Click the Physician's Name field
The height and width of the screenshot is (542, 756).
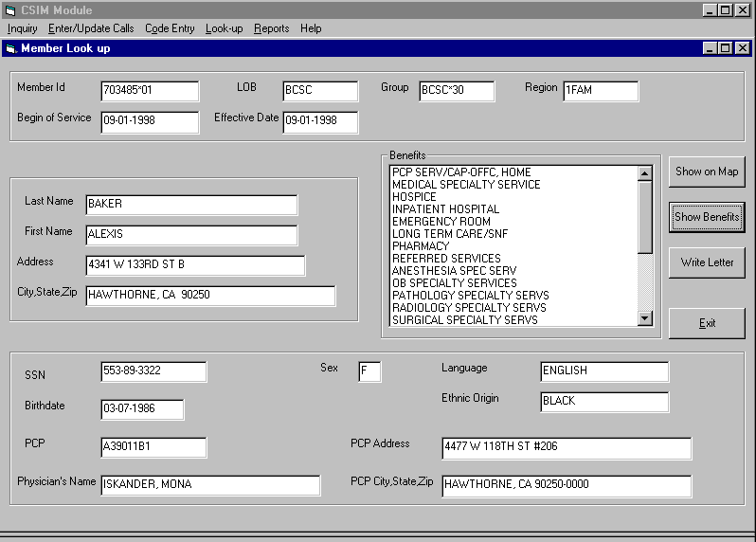[x=210, y=485]
